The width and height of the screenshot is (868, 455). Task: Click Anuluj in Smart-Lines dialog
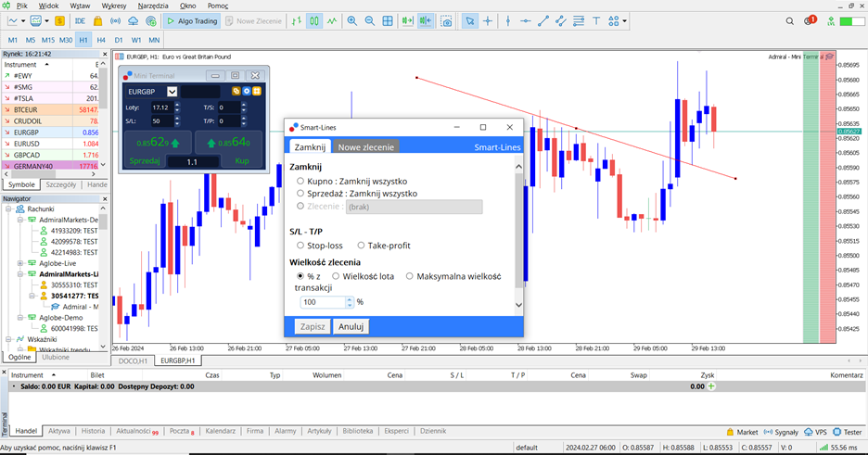click(351, 326)
